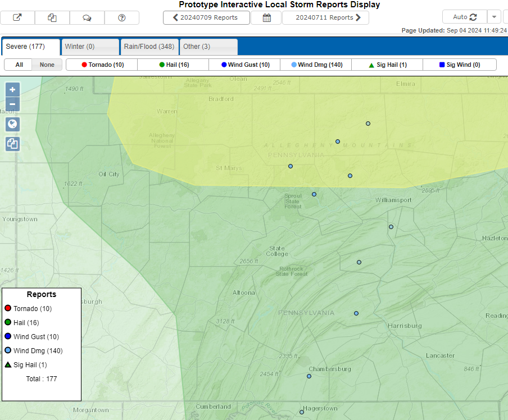Click the wind damage marker near Chambersburg
508x420 pixels.
pyautogui.click(x=309, y=376)
